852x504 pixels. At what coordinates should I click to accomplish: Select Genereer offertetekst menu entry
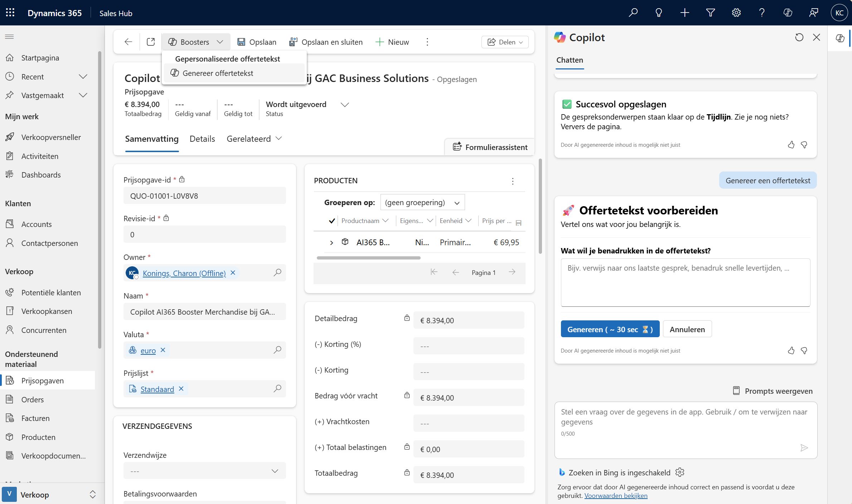point(218,73)
